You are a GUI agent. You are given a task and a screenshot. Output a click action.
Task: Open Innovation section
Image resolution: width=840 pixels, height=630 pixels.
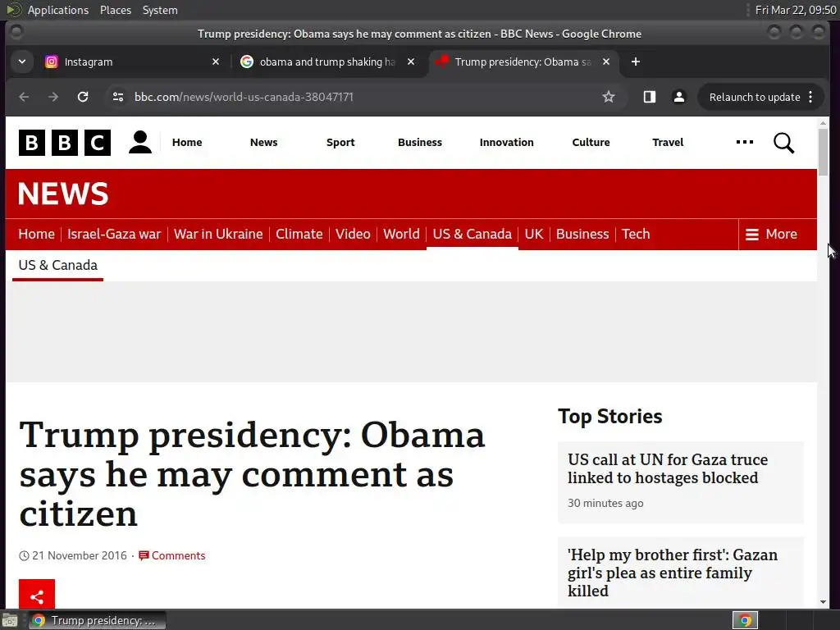[507, 143]
